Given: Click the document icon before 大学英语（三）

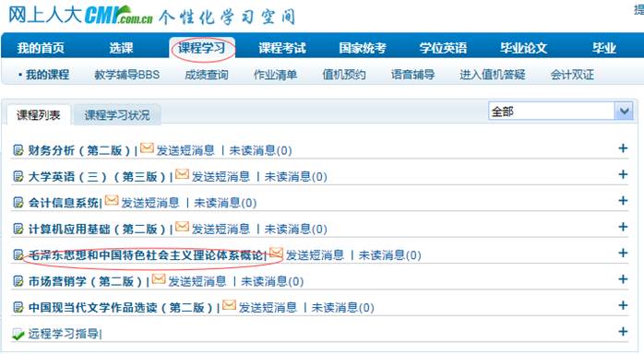Looking at the screenshot, I should pyautogui.click(x=18, y=176).
